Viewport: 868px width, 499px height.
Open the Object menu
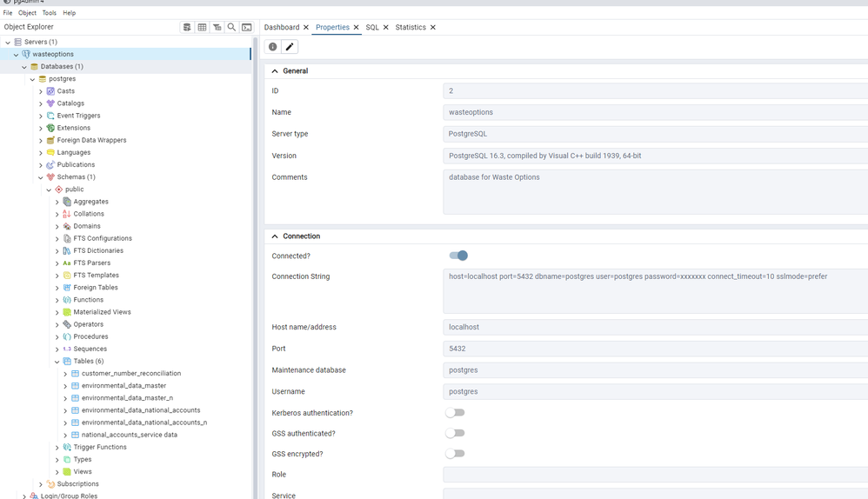pyautogui.click(x=27, y=13)
